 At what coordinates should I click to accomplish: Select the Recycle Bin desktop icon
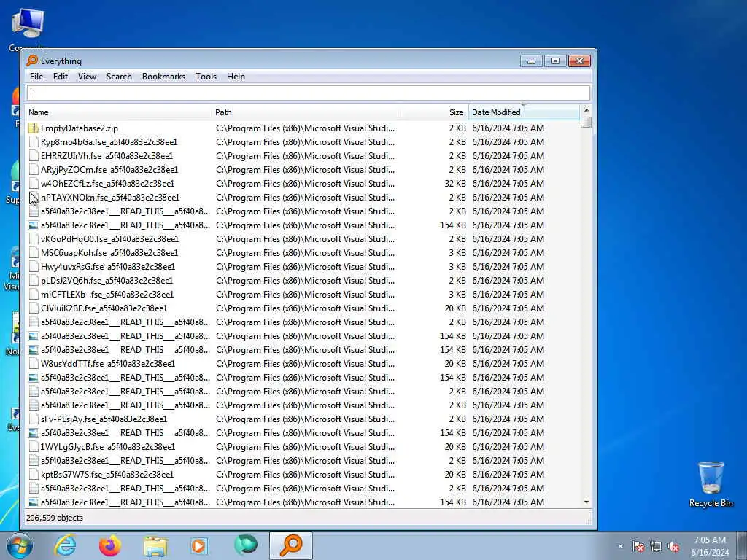point(711,484)
